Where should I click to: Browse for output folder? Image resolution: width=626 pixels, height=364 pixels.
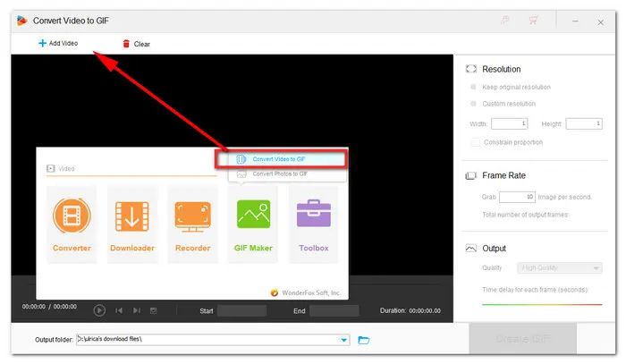tap(364, 340)
